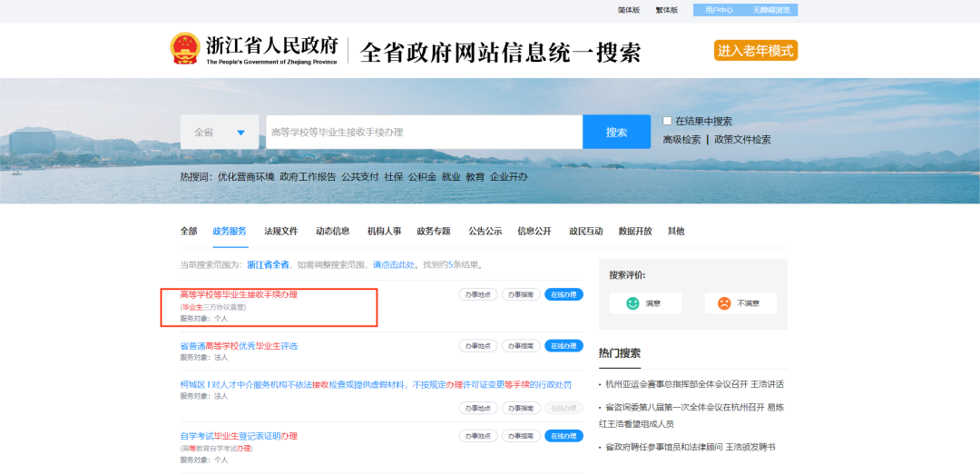The height and width of the screenshot is (475, 980).
Task: Open result 高等学校等毕业生接收手续办理
Action: click(x=239, y=294)
